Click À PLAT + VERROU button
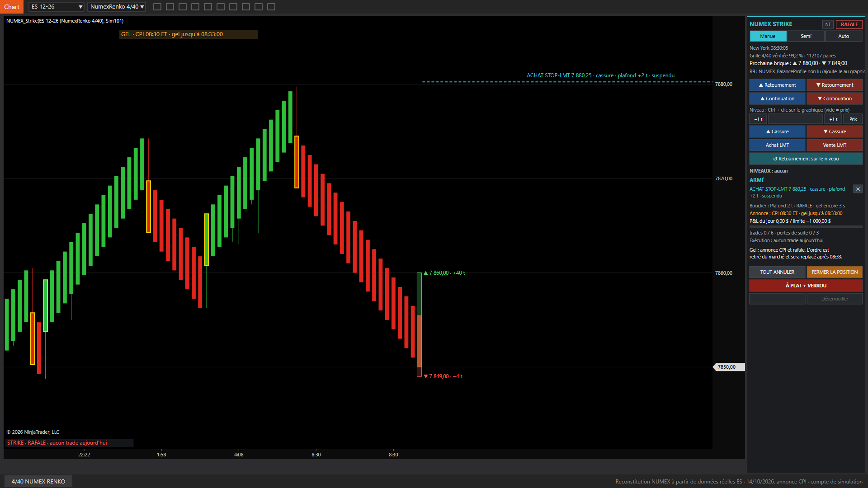This screenshot has width=868, height=488. coord(806,286)
